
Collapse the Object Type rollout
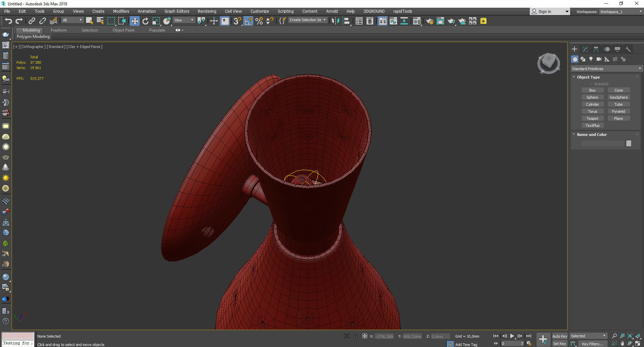pos(588,77)
